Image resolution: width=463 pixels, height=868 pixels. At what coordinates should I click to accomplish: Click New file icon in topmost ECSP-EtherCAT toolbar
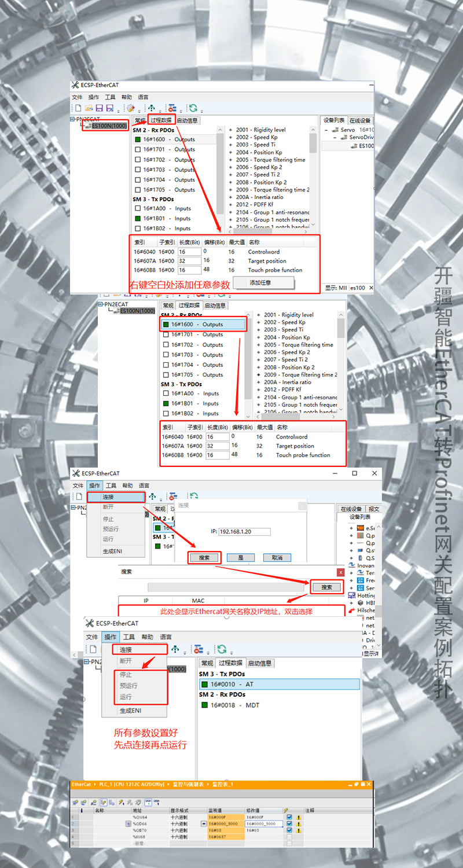click(78, 108)
